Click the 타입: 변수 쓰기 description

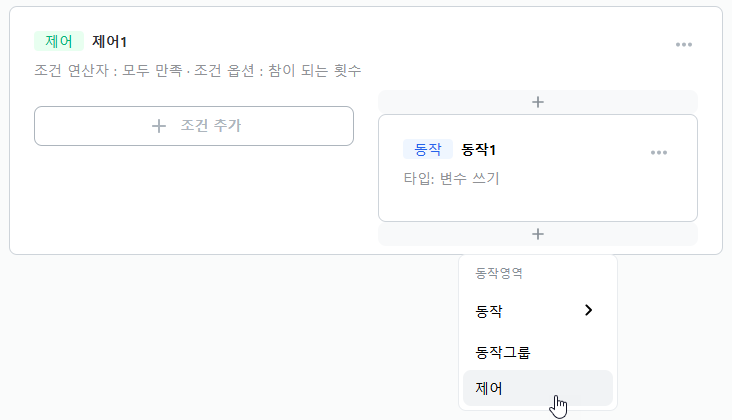click(x=451, y=178)
